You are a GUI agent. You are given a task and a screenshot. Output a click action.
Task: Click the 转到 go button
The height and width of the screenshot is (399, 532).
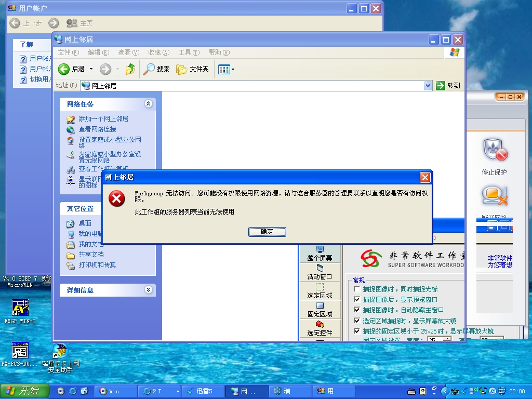point(448,86)
